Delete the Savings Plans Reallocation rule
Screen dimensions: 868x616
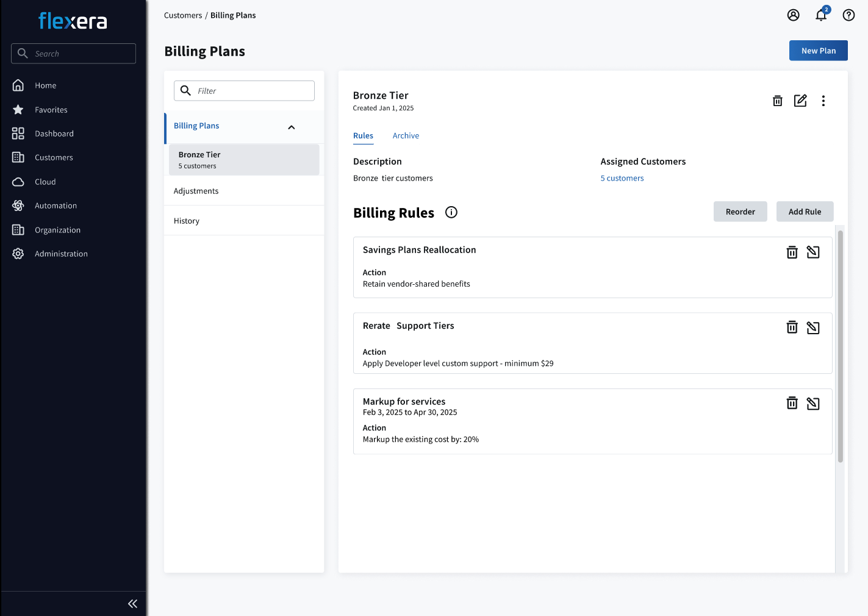pos(792,252)
